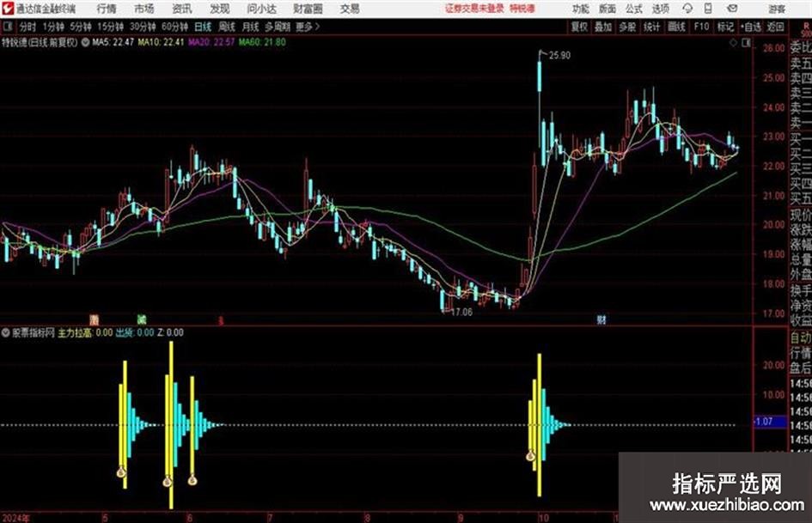Click the 复权 toolbar button
This screenshot has width=812, height=523.
[579, 27]
